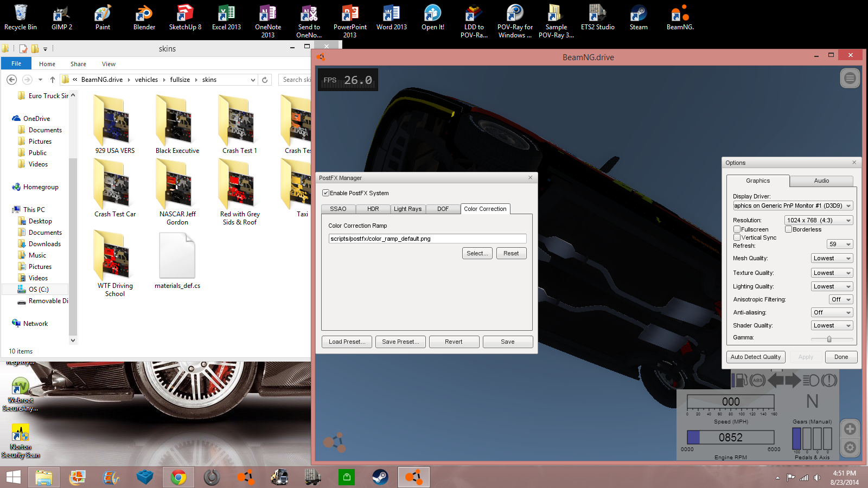Click Load Preset... button
Screen dimensions: 868x488
coord(347,342)
